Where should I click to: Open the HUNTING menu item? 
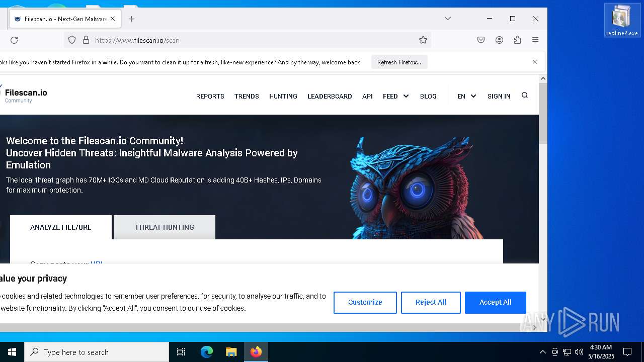click(283, 96)
